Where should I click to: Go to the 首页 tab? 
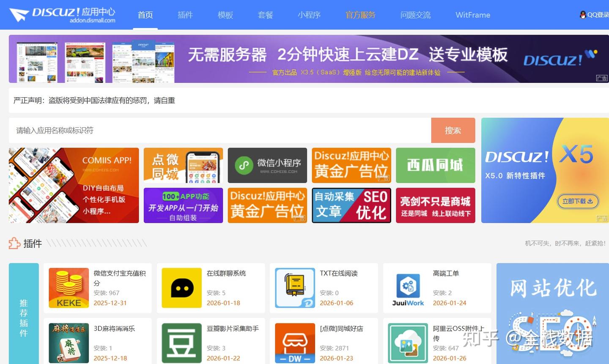(x=145, y=15)
